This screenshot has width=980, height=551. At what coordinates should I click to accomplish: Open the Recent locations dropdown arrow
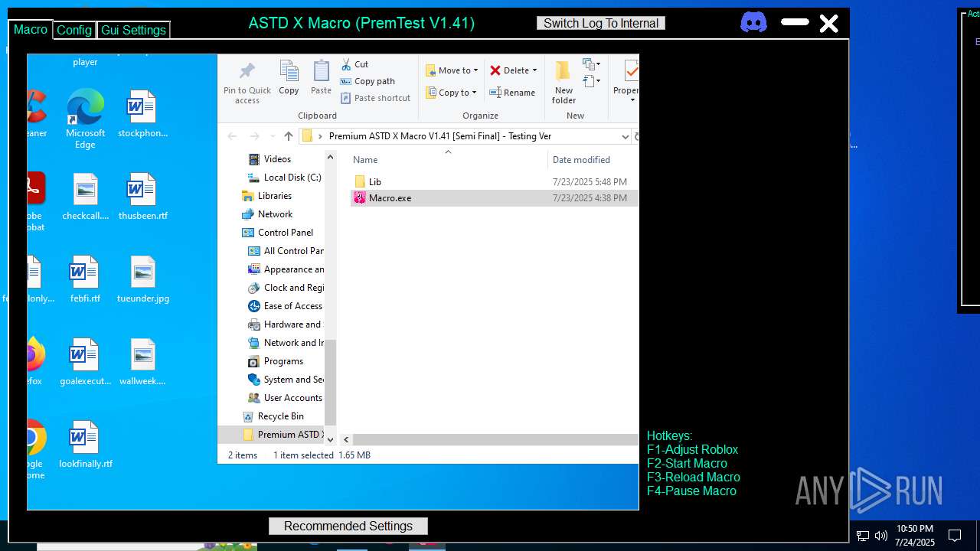[271, 136]
